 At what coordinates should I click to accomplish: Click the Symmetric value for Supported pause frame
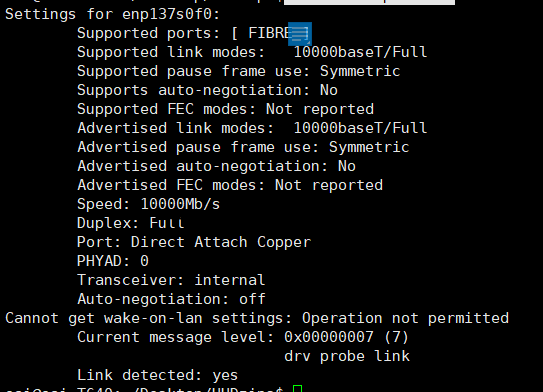coord(360,71)
